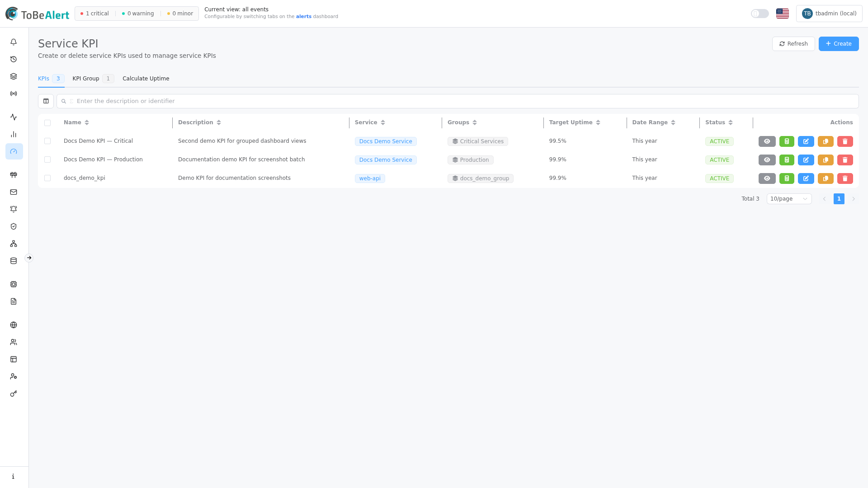Check the docs_demo_kpi row checkbox
The width and height of the screenshot is (868, 488).
[47, 178]
